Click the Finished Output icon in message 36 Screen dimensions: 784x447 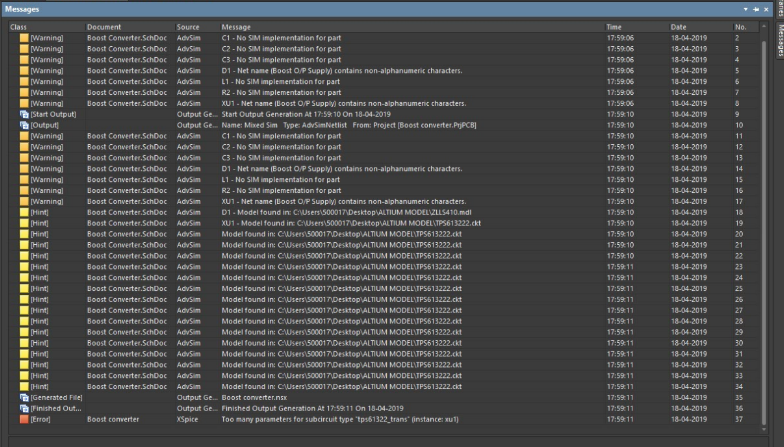(x=24, y=408)
